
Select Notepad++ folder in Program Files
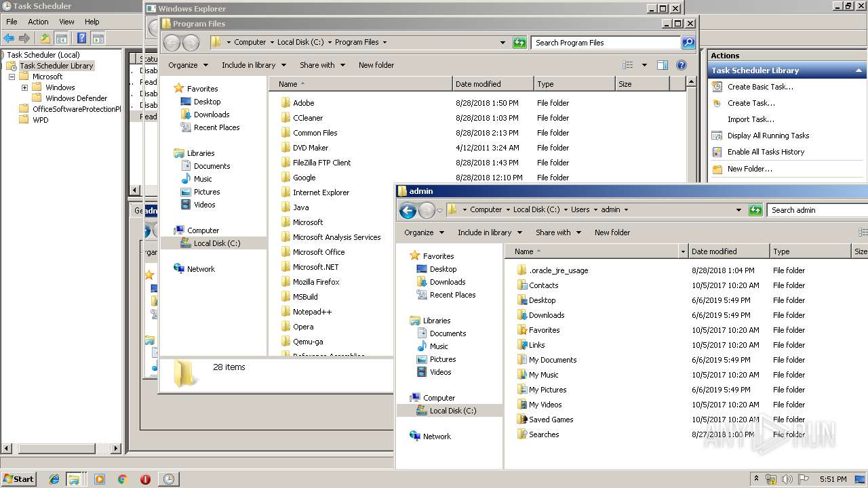coord(312,312)
